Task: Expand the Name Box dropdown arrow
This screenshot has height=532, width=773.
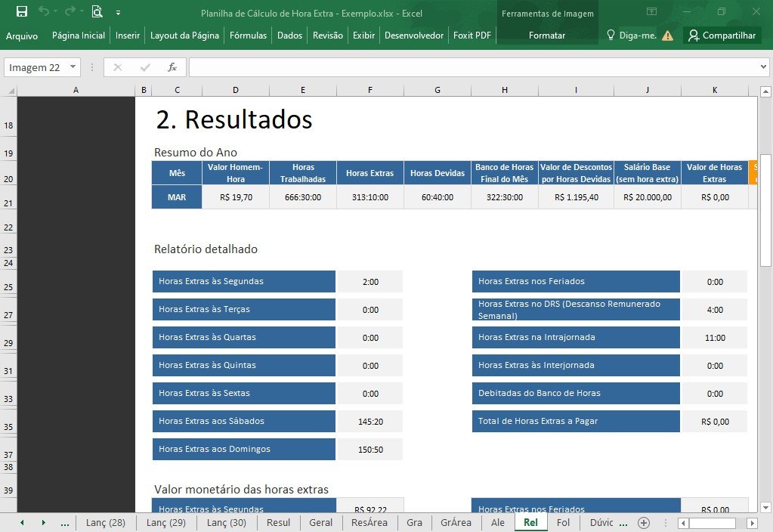Action: (73, 66)
